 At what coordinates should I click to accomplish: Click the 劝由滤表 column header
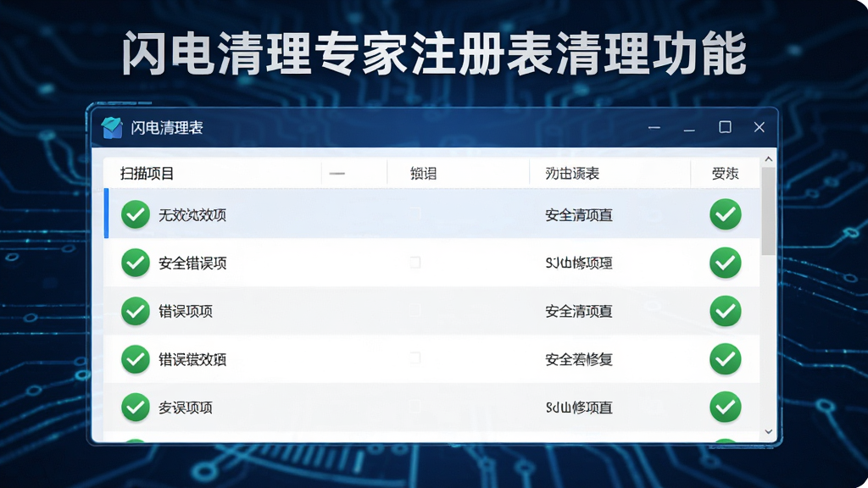coord(572,173)
